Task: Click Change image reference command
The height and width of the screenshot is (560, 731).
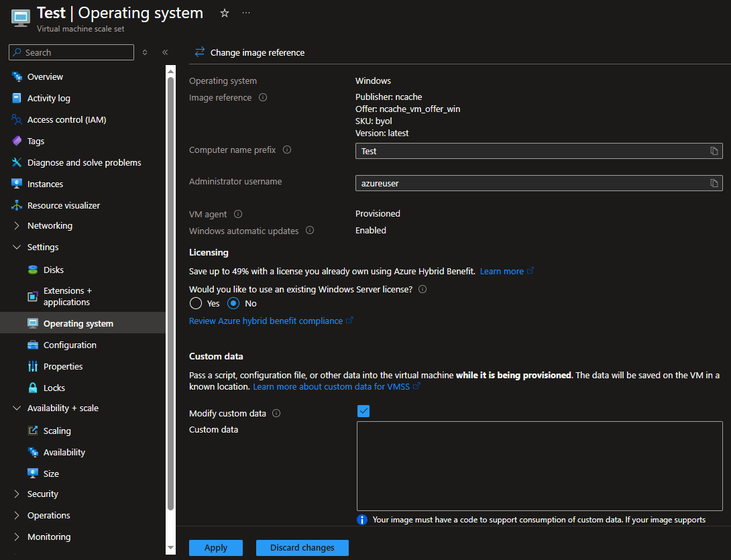Action: 250,52
